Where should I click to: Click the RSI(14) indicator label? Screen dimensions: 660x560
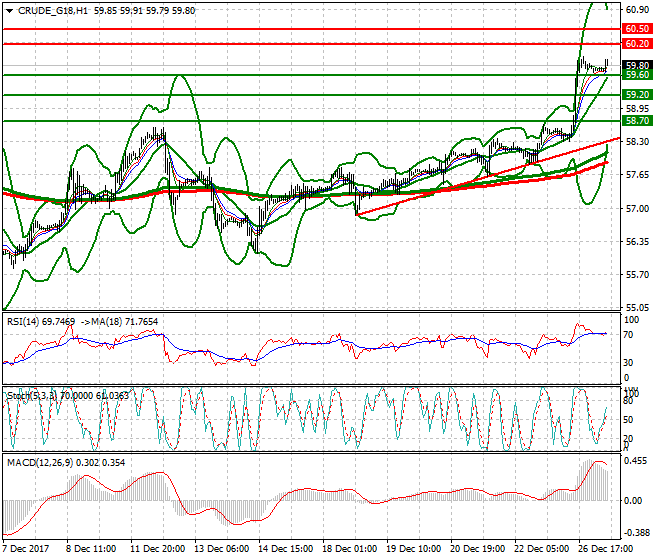click(x=27, y=321)
